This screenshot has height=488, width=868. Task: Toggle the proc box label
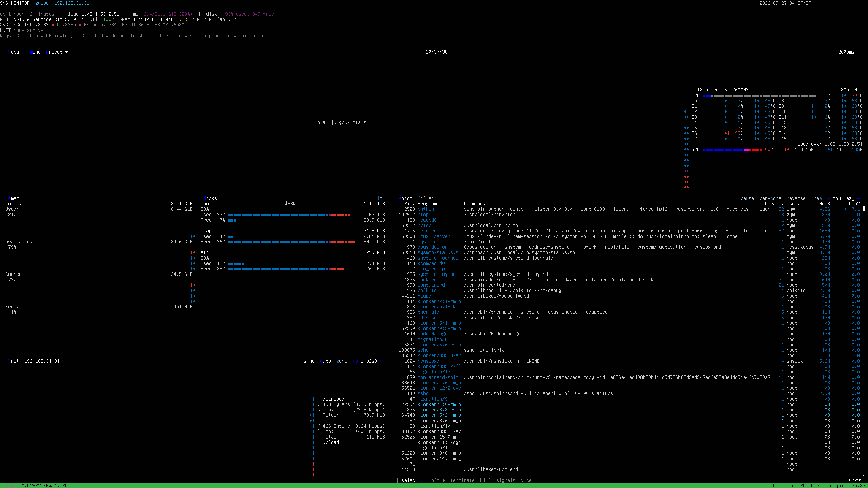click(x=406, y=198)
